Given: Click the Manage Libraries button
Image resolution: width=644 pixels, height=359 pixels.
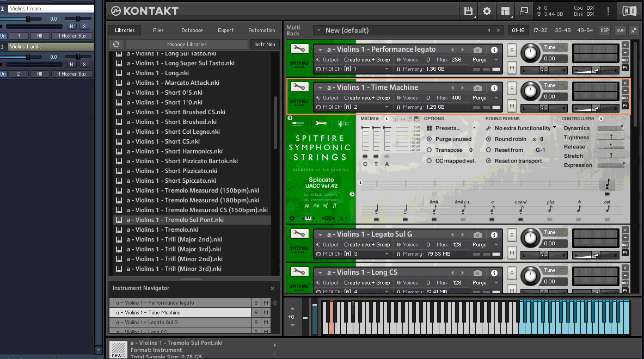Looking at the screenshot, I should pyautogui.click(x=187, y=45).
